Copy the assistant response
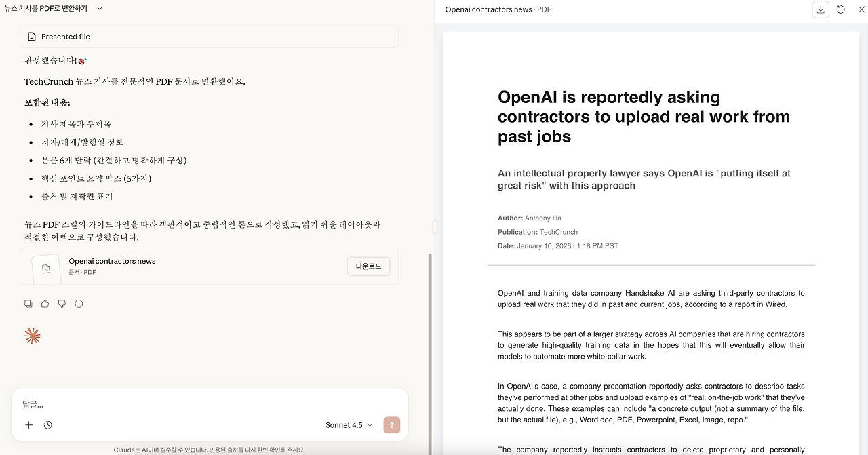 (28, 304)
